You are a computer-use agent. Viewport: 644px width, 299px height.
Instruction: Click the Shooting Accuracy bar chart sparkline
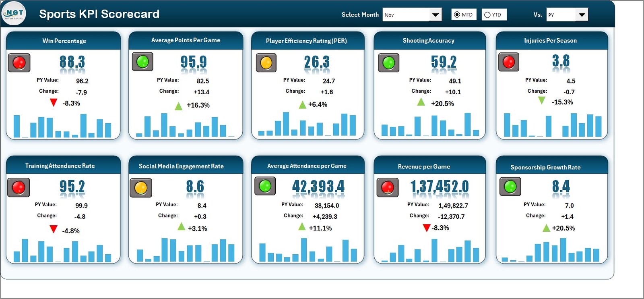coord(430,125)
